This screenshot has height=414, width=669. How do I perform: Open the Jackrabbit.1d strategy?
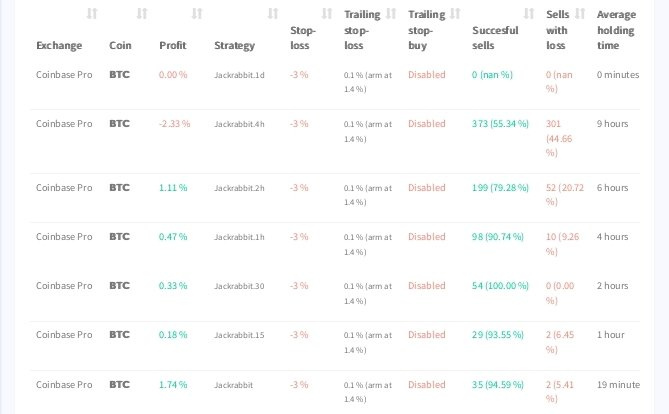tap(239, 75)
